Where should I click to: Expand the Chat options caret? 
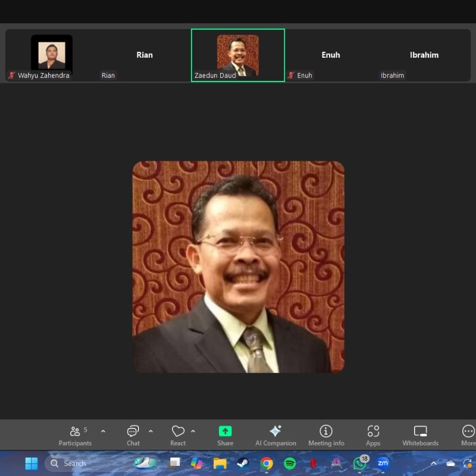click(x=151, y=431)
